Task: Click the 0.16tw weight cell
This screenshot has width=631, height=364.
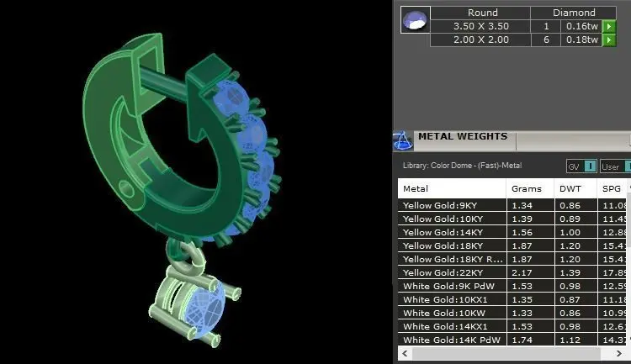Action: [x=581, y=26]
